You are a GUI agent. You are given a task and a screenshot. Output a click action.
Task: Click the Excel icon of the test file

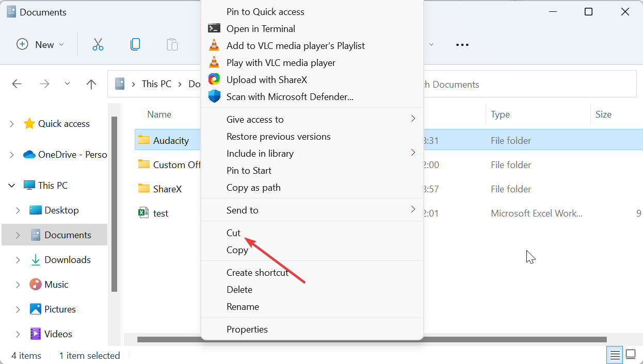142,212
